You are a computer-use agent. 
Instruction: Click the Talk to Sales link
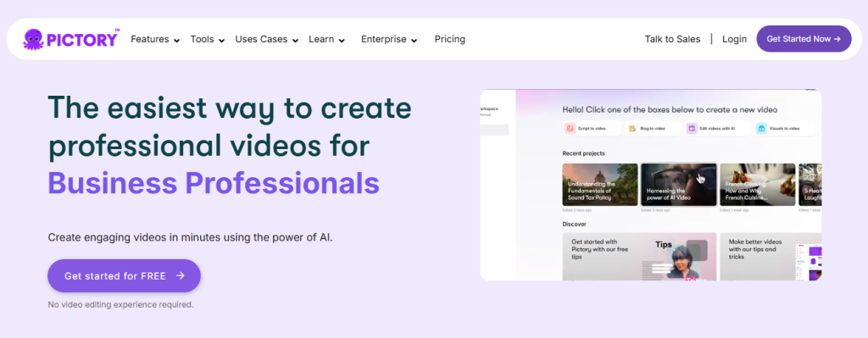point(672,39)
